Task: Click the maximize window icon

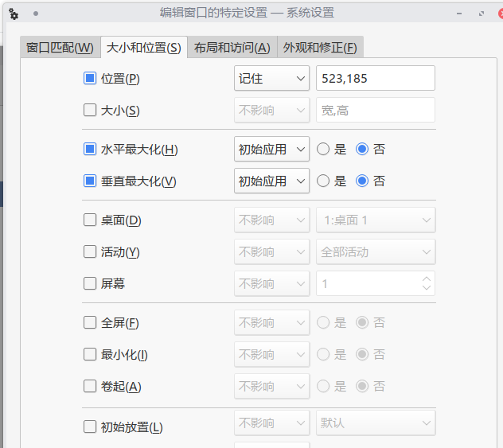Action: 482,14
